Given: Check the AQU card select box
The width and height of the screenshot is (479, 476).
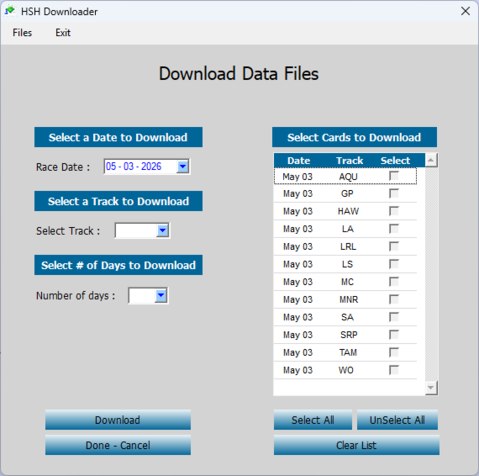Looking at the screenshot, I should click(x=394, y=176).
